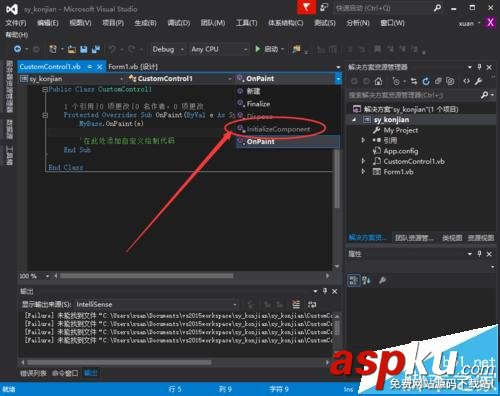Click the editor horizontal scrollbar thumb

[x=146, y=276]
